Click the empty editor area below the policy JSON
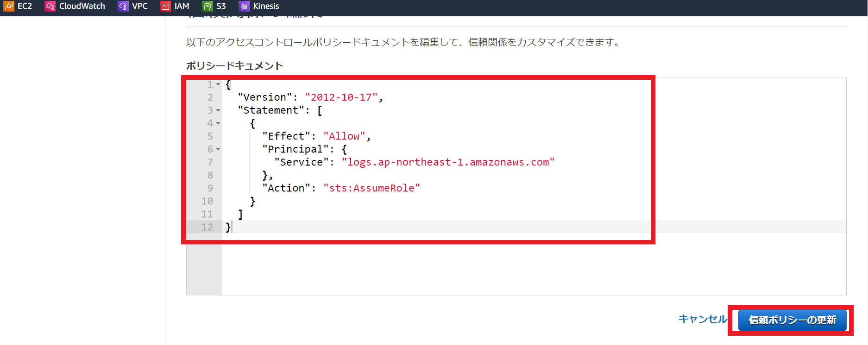Screen dimensions: 868x345 click(534, 264)
